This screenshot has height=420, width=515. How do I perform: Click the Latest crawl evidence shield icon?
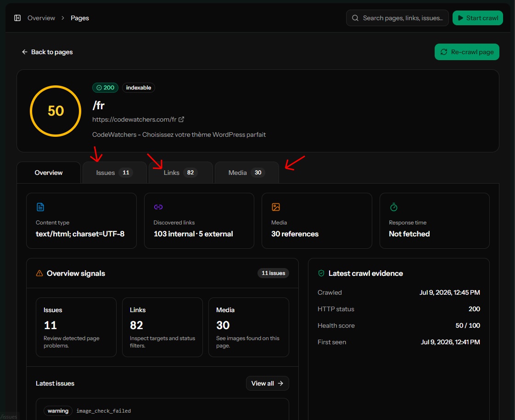(x=321, y=273)
